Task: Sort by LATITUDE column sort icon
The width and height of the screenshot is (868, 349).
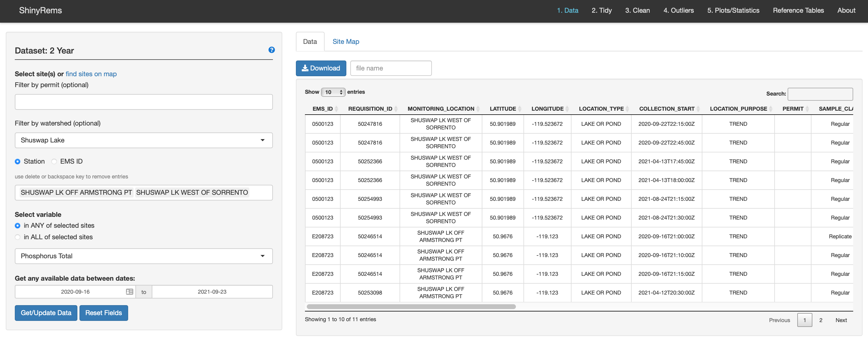Action: pyautogui.click(x=519, y=109)
